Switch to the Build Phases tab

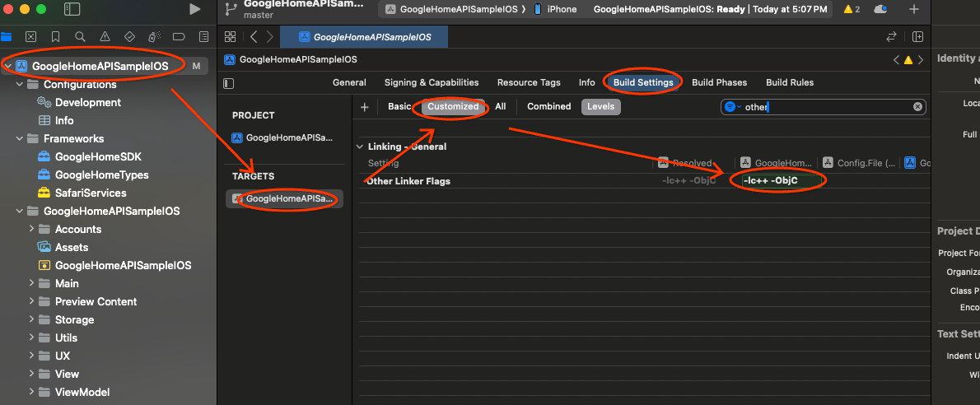[719, 82]
